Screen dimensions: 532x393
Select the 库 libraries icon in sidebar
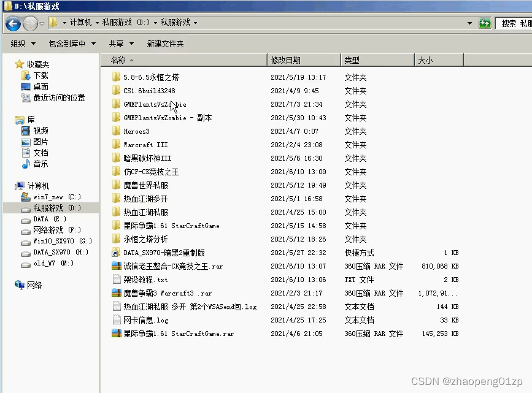20,120
